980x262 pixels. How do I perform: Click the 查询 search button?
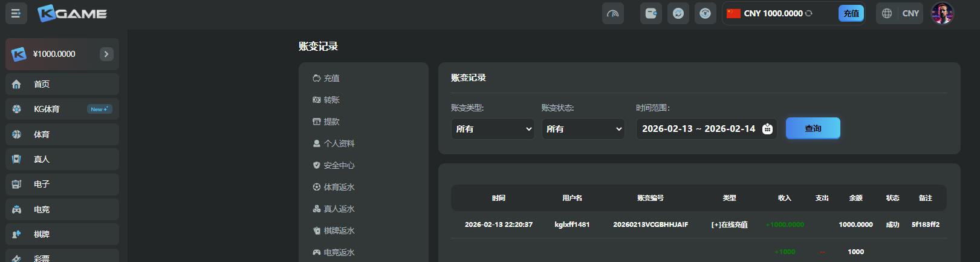pyautogui.click(x=813, y=128)
